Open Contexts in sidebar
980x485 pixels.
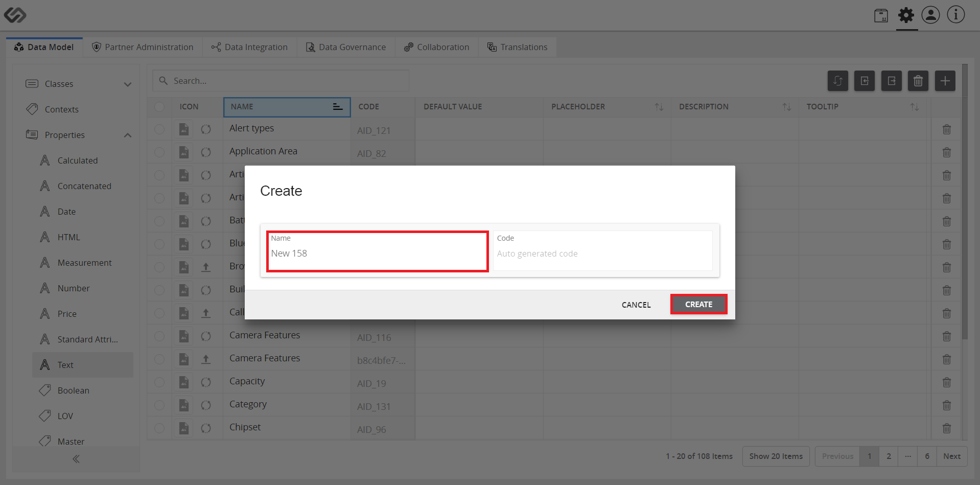click(62, 109)
